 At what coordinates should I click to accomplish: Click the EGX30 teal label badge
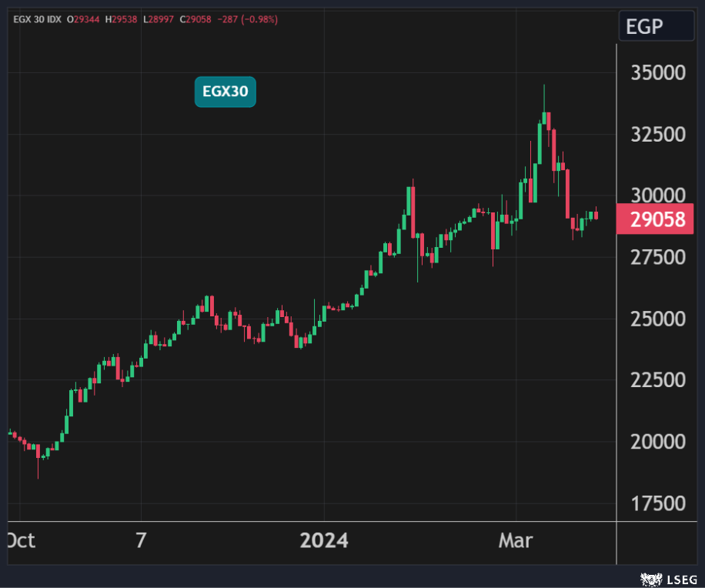pyautogui.click(x=225, y=92)
